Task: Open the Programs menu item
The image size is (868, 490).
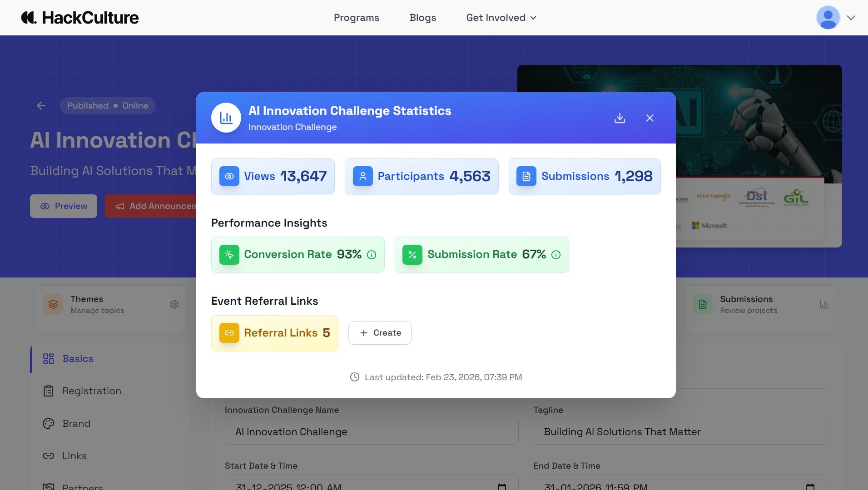Action: (356, 18)
